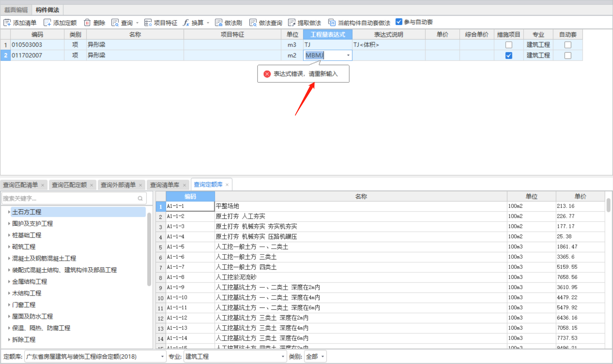Click 当前构件自动套做法 icon

[332, 23]
